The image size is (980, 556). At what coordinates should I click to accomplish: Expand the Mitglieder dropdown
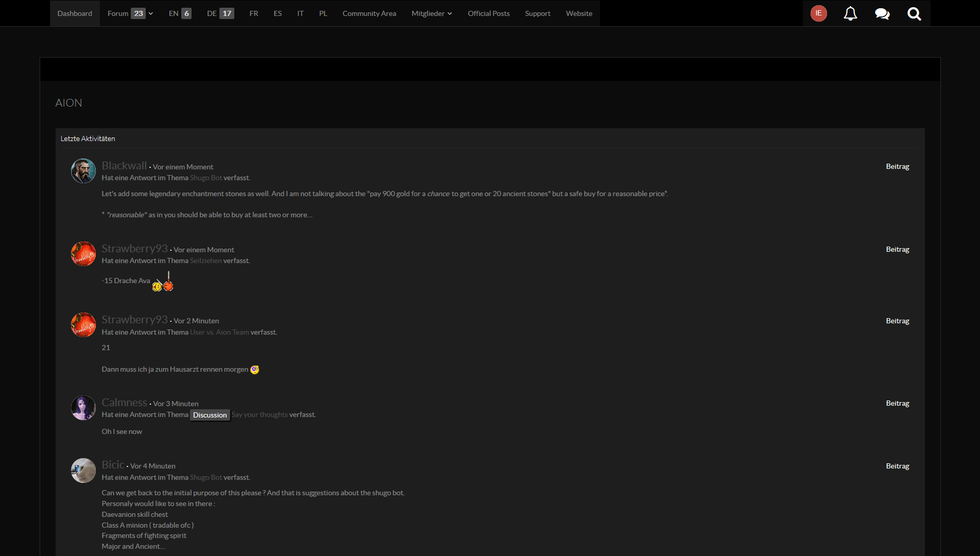432,13
